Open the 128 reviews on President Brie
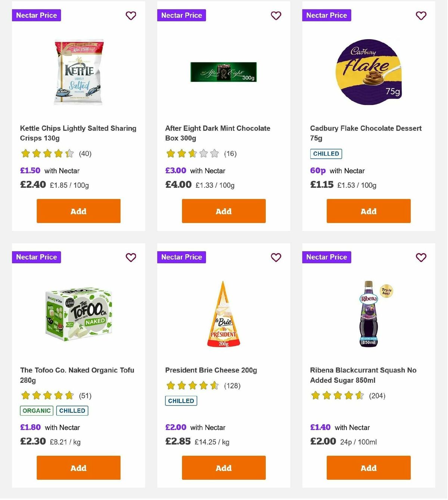Image resolution: width=448 pixels, height=500 pixels. point(232,386)
